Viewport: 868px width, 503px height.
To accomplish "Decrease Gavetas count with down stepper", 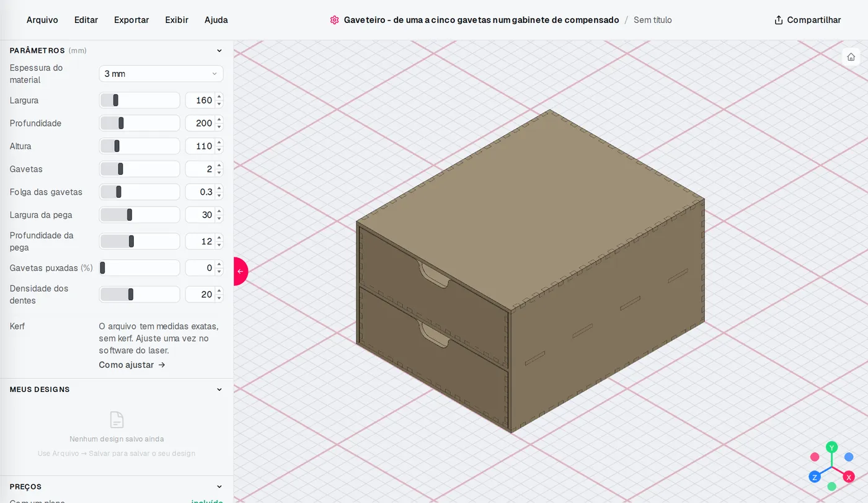I will pyautogui.click(x=219, y=172).
